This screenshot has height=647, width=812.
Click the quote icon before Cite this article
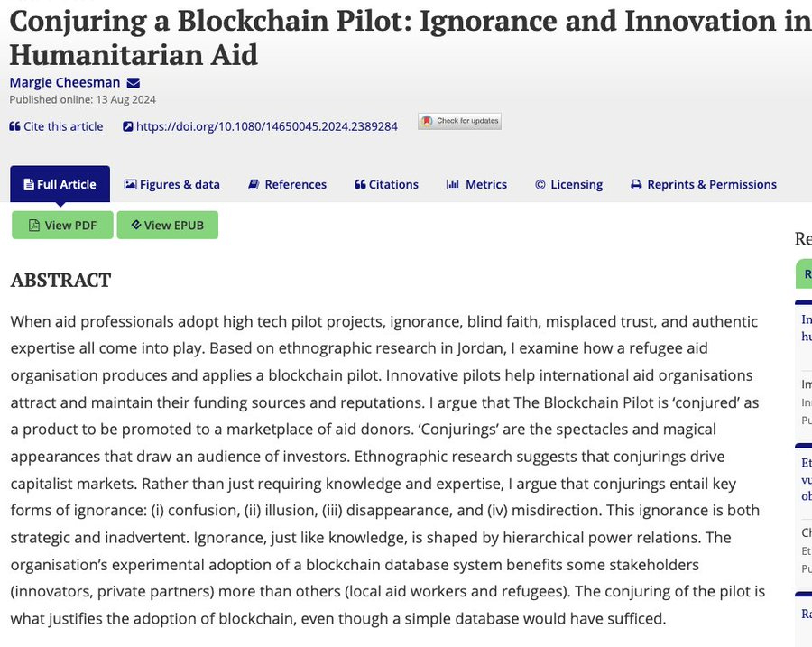coord(14,126)
